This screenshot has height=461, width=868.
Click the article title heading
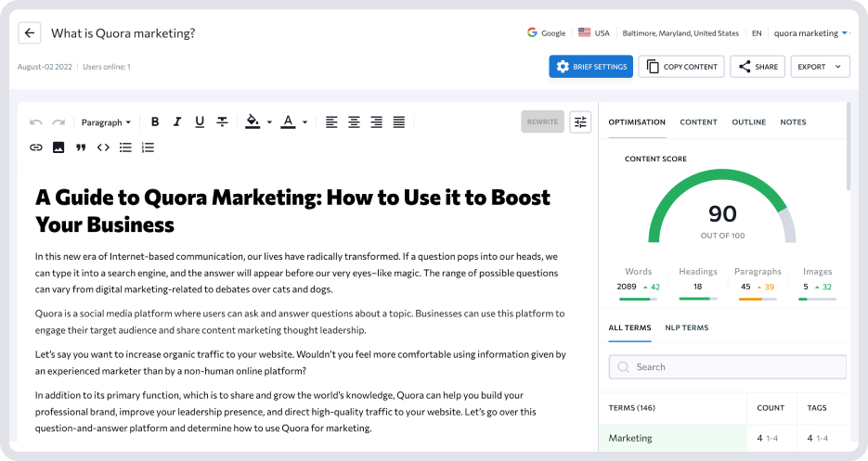pyautogui.click(x=292, y=211)
